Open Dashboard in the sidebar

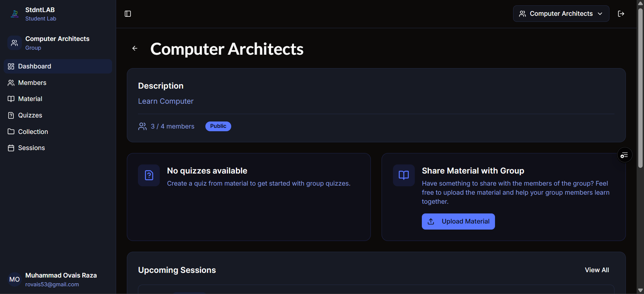[58, 66]
